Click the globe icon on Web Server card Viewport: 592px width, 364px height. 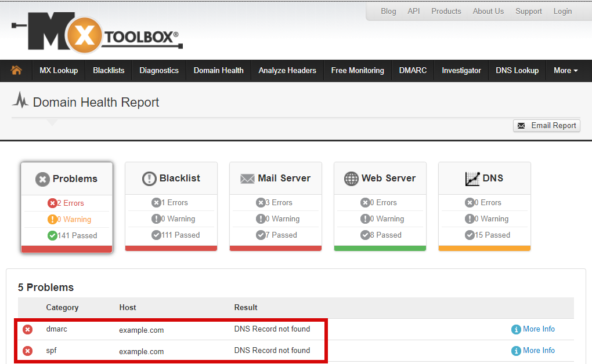tap(351, 179)
